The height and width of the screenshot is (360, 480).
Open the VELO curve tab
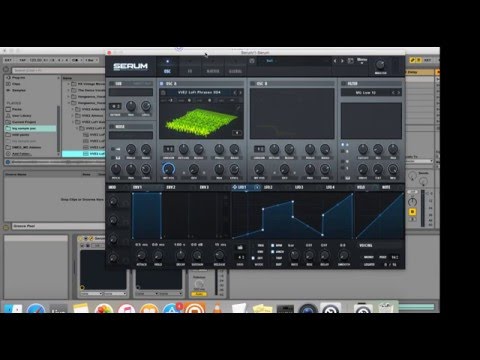tap(361, 187)
